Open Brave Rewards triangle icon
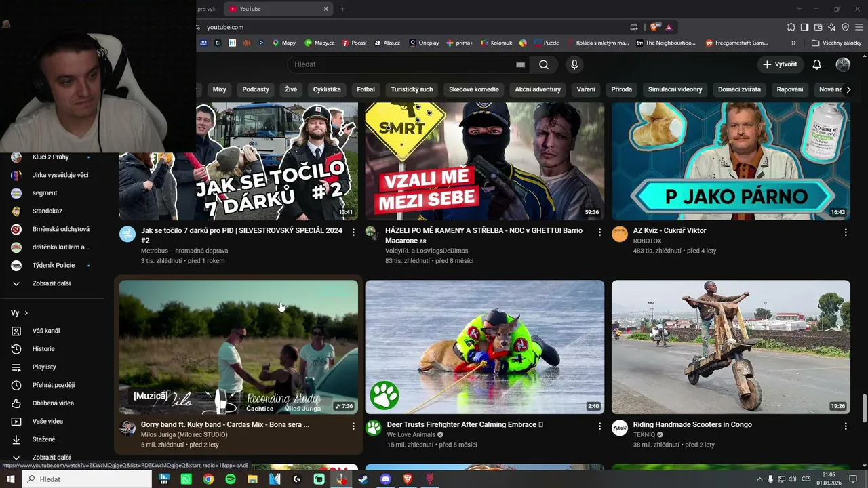Screen dimensions: 868x488 point(669,27)
